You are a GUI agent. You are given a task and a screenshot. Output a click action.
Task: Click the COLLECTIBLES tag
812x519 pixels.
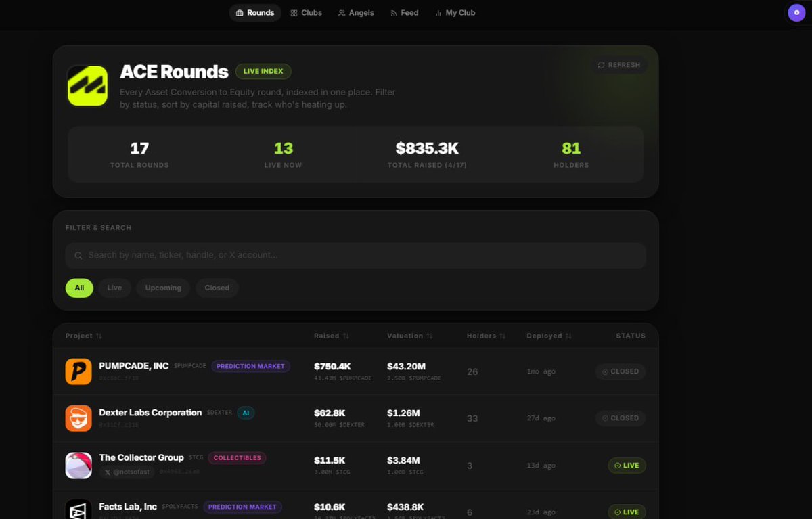point(237,458)
